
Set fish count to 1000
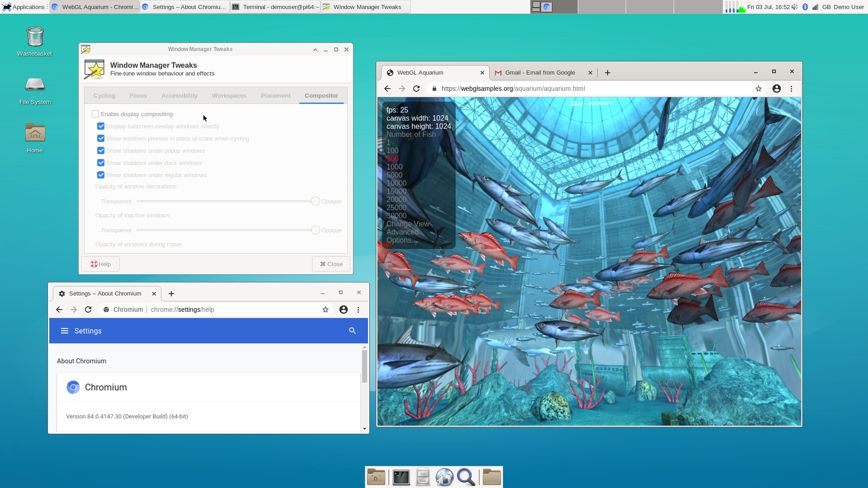coord(394,167)
